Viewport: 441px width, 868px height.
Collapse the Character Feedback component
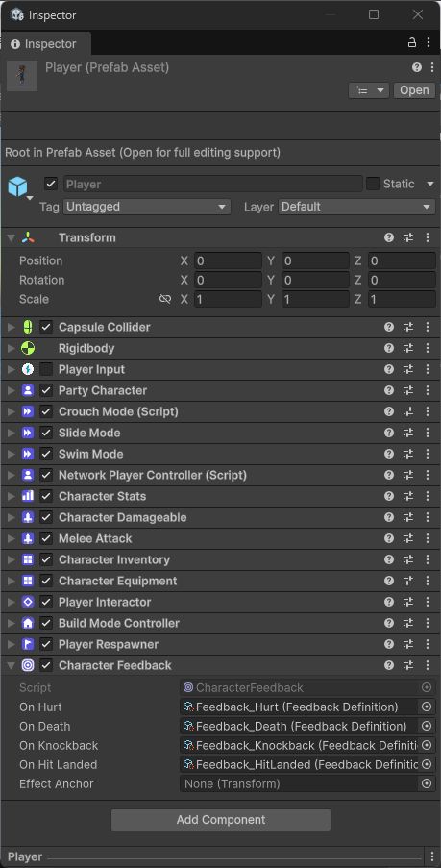coord(11,666)
